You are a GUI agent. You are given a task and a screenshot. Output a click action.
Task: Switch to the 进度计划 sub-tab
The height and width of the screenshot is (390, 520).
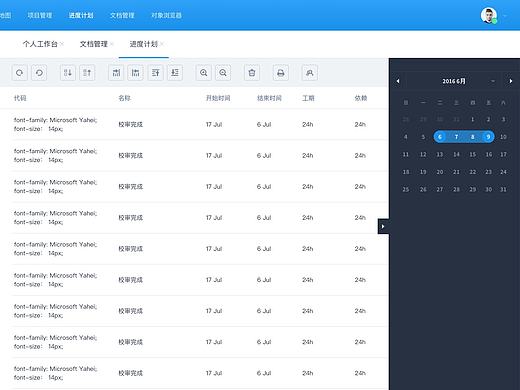144,44
